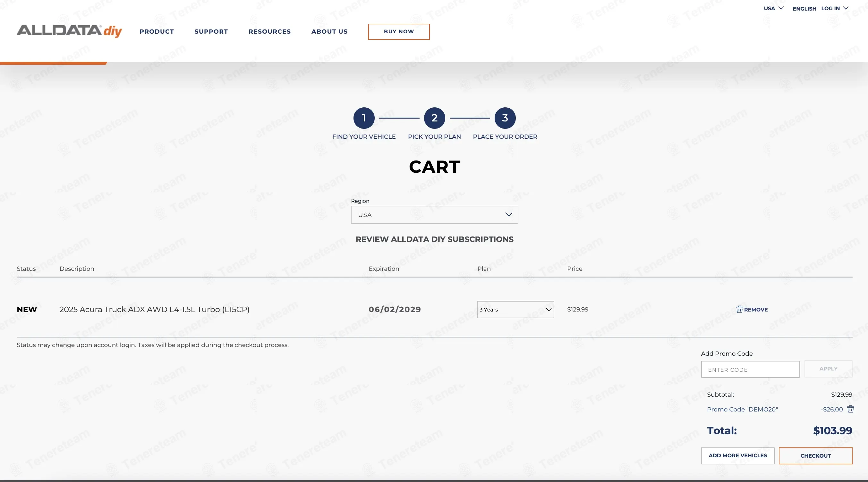Open the USA country selector in header
868x482 pixels.
click(x=773, y=8)
